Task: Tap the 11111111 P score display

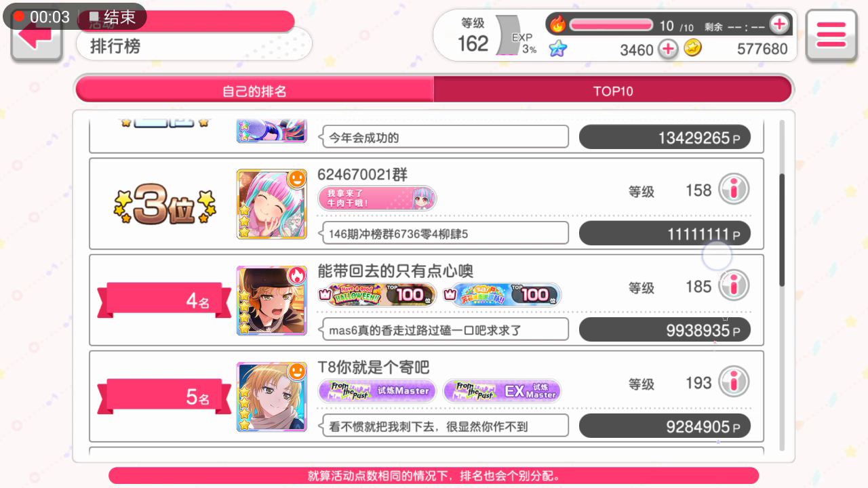Action: coord(665,234)
